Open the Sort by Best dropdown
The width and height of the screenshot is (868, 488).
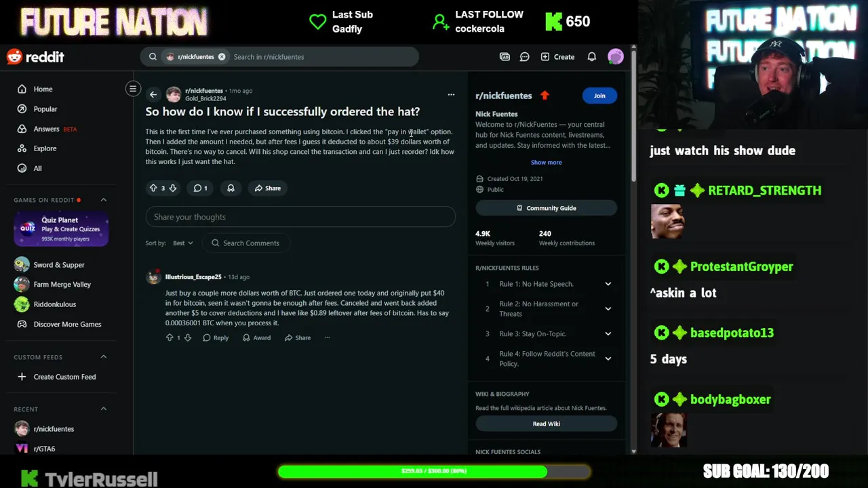coord(182,243)
